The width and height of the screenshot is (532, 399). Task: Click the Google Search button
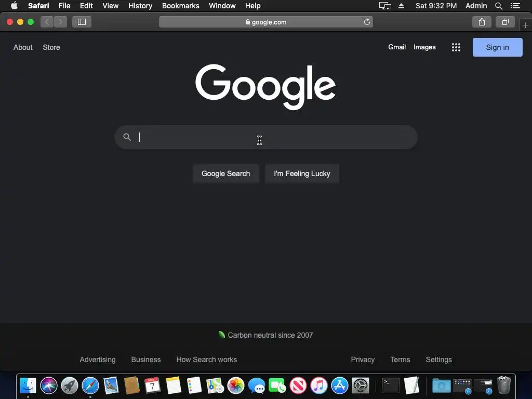click(225, 174)
